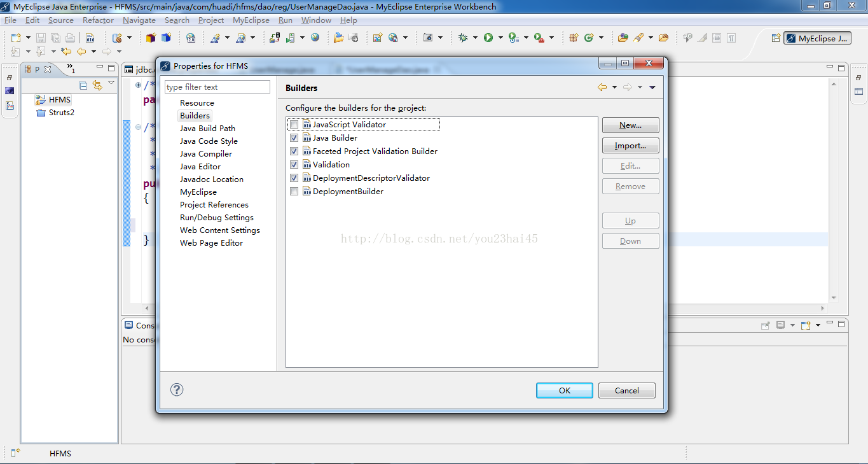The width and height of the screenshot is (868, 464).
Task: Click the Print toolbar icon
Action: coord(70,38)
